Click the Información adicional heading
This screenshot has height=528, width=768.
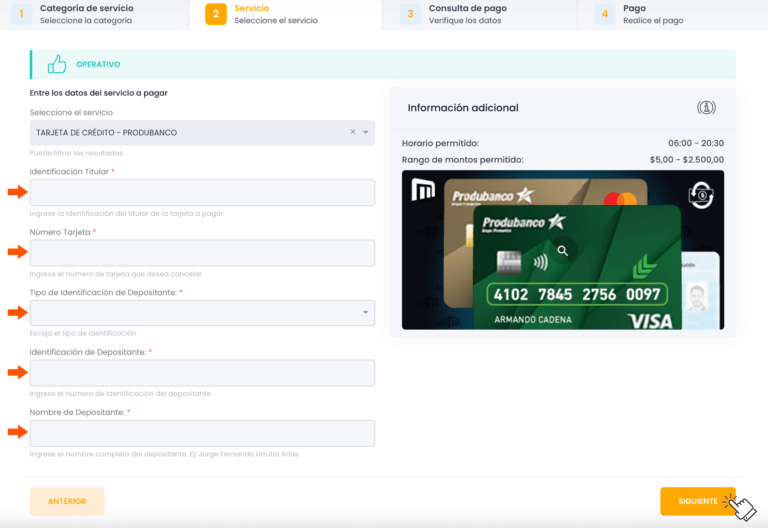coord(463,108)
